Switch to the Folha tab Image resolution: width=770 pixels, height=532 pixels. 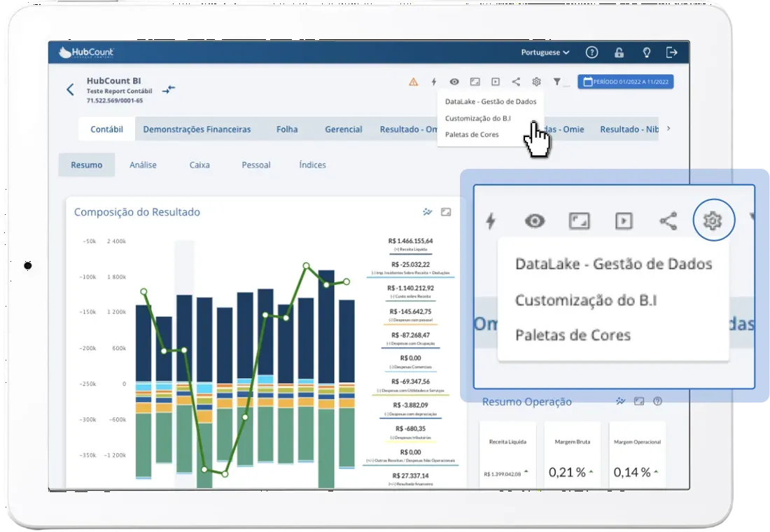click(287, 129)
